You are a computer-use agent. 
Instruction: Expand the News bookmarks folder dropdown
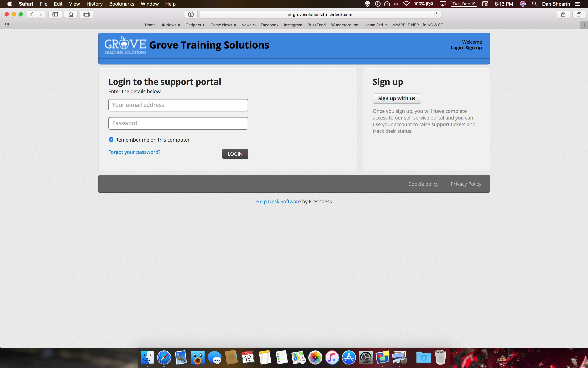[x=248, y=25]
